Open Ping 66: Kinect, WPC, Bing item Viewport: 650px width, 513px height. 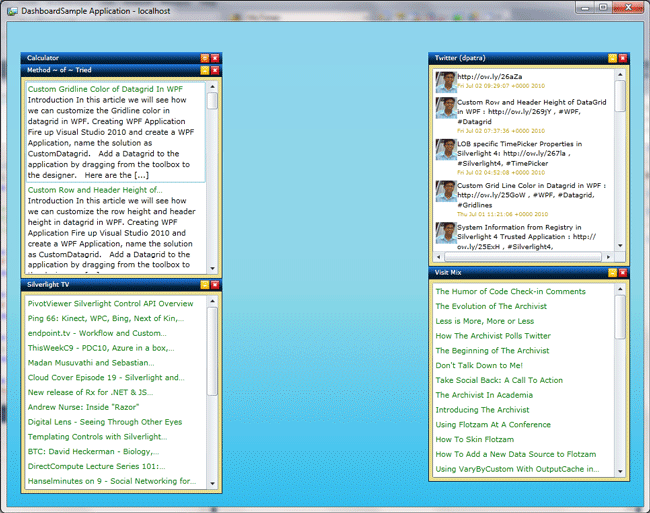pos(106,318)
